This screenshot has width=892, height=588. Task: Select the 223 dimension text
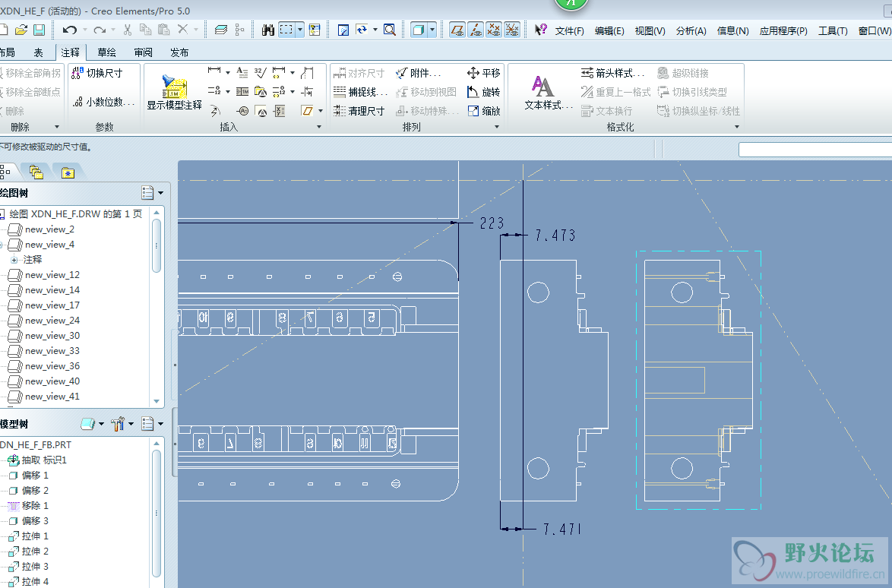[x=492, y=223]
